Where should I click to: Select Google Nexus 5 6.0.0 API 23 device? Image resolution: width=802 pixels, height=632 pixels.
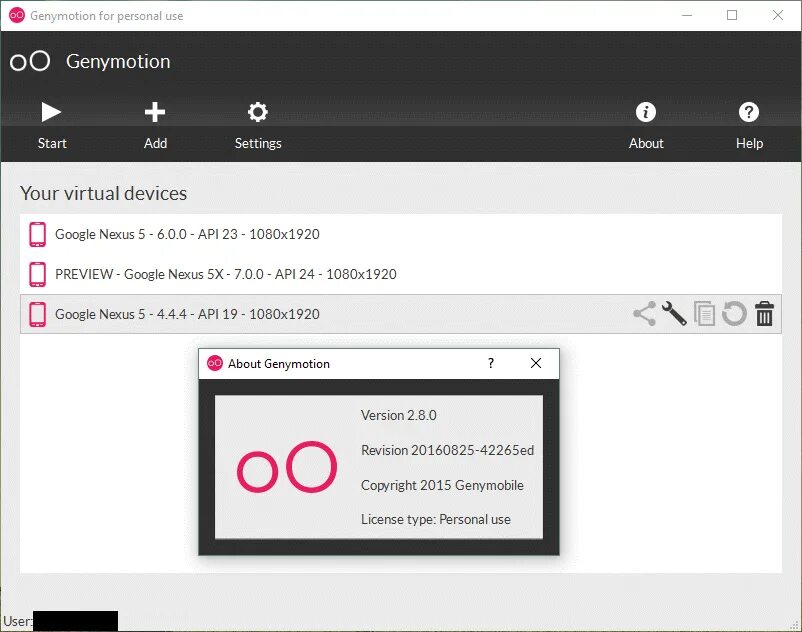(x=400, y=234)
